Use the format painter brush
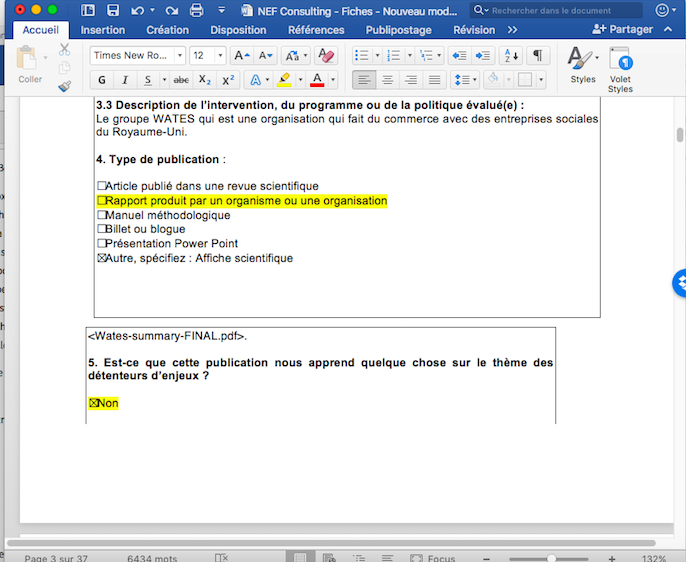This screenshot has height=562, width=686. pos(64,86)
